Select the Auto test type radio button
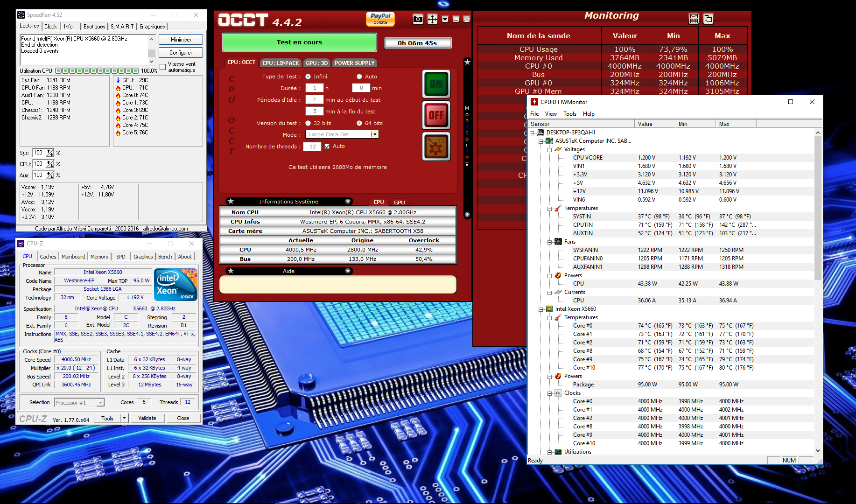856x504 pixels. [359, 77]
